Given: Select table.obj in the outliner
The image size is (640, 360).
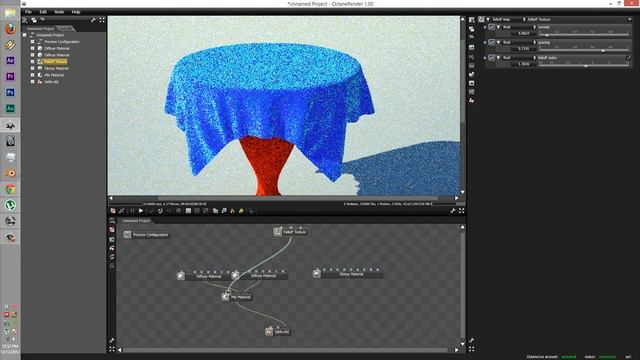Looking at the screenshot, I should click(51, 82).
